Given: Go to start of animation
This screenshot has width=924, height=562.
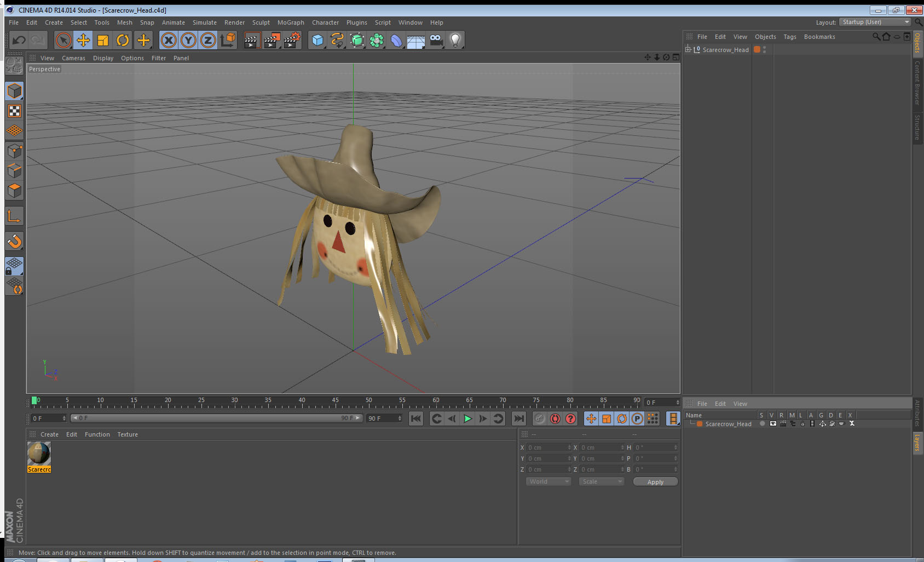Looking at the screenshot, I should pyautogui.click(x=416, y=418).
